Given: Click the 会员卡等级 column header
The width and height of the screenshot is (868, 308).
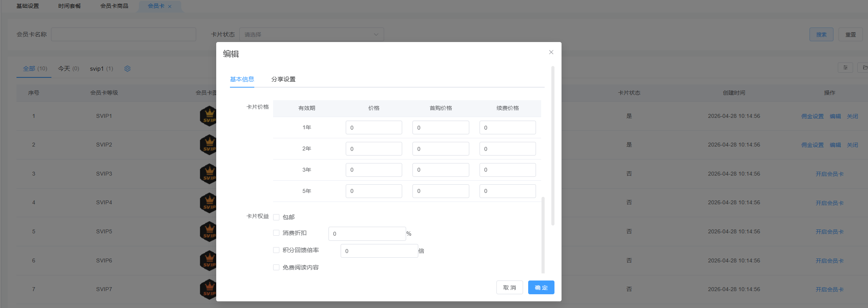Looking at the screenshot, I should (104, 93).
